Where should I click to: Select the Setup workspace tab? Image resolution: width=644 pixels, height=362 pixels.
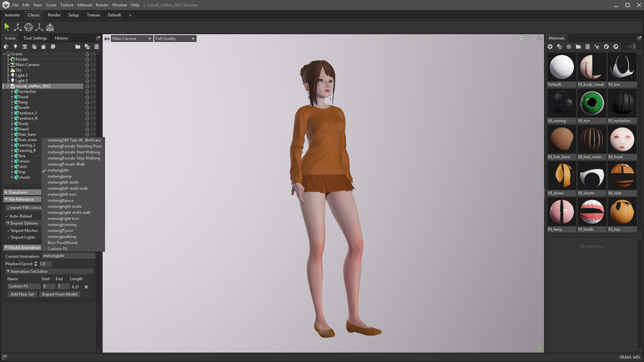coord(73,15)
